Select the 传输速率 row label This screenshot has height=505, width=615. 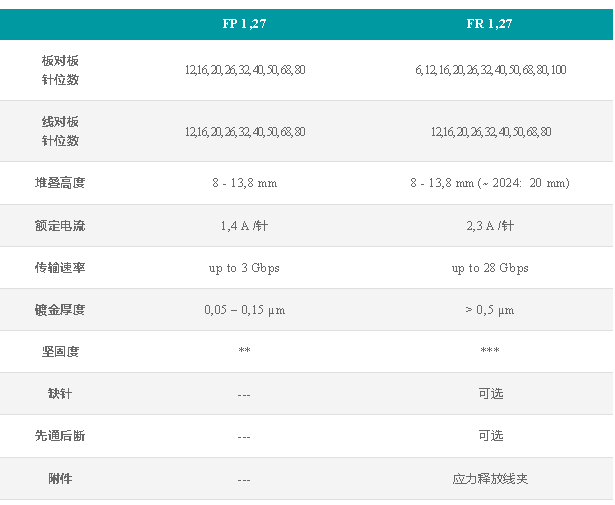(x=60, y=268)
